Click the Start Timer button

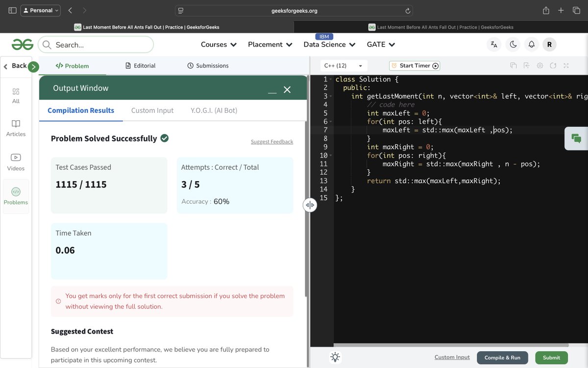pyautogui.click(x=415, y=66)
